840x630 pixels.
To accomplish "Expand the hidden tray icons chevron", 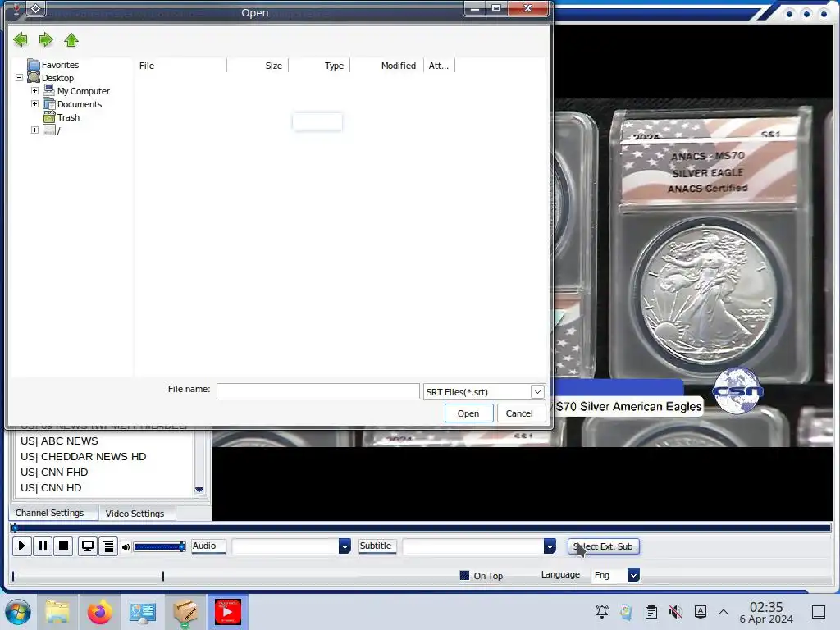I will pyautogui.click(x=724, y=612).
